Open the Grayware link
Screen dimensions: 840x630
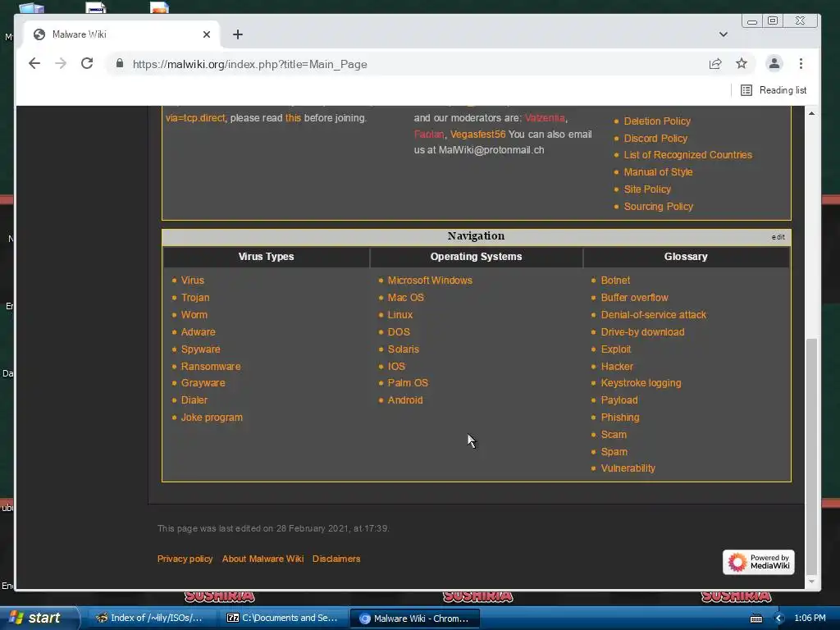[203, 383]
